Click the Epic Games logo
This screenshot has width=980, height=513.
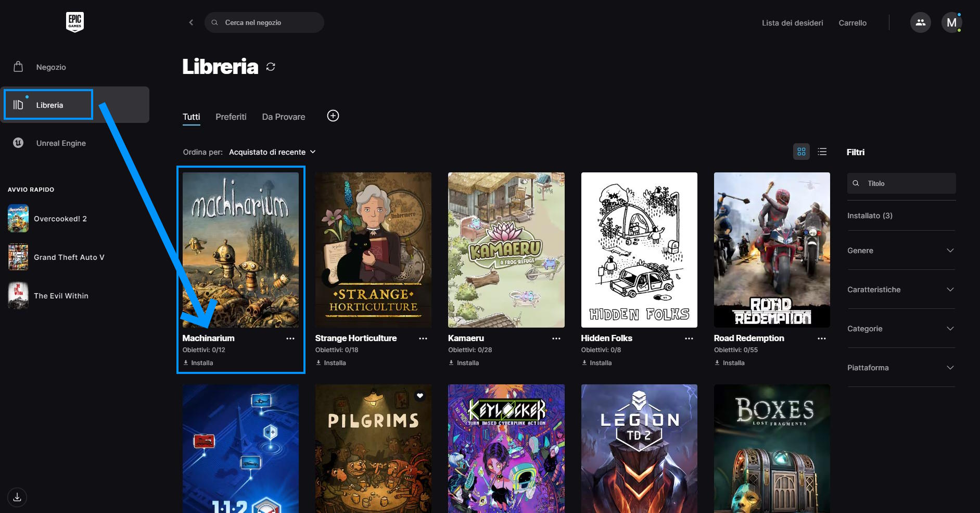click(75, 22)
